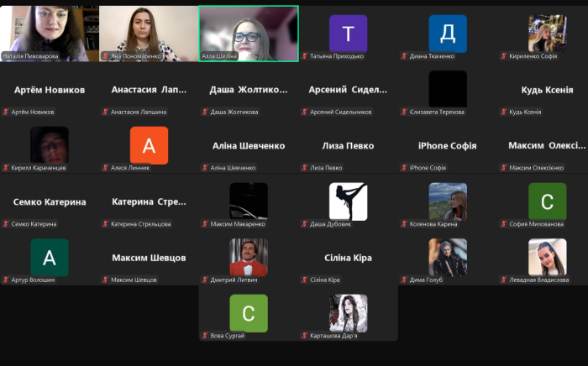Select Наталія Пивоварова's video tile
Viewport: 588px width, 366px height.
pos(50,32)
